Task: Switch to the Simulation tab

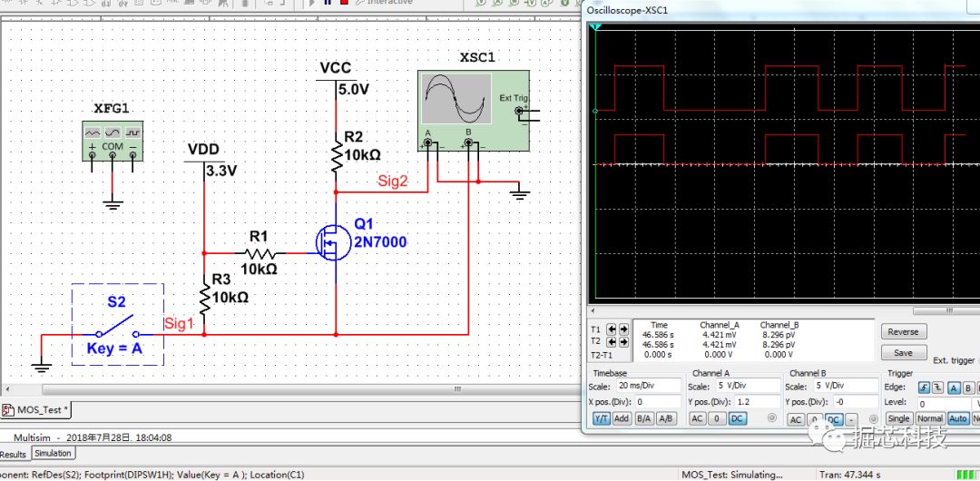Action: point(53,453)
